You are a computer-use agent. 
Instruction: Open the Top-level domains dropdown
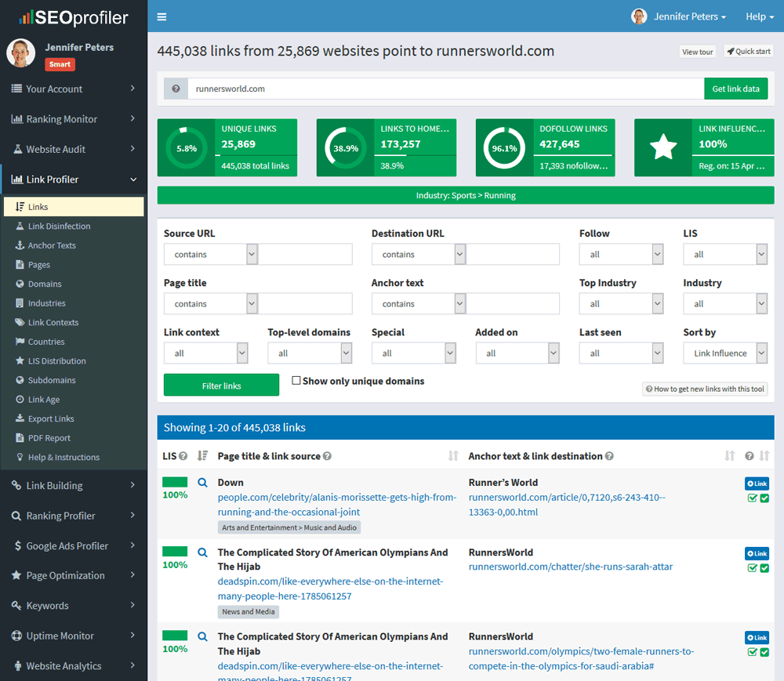[310, 353]
